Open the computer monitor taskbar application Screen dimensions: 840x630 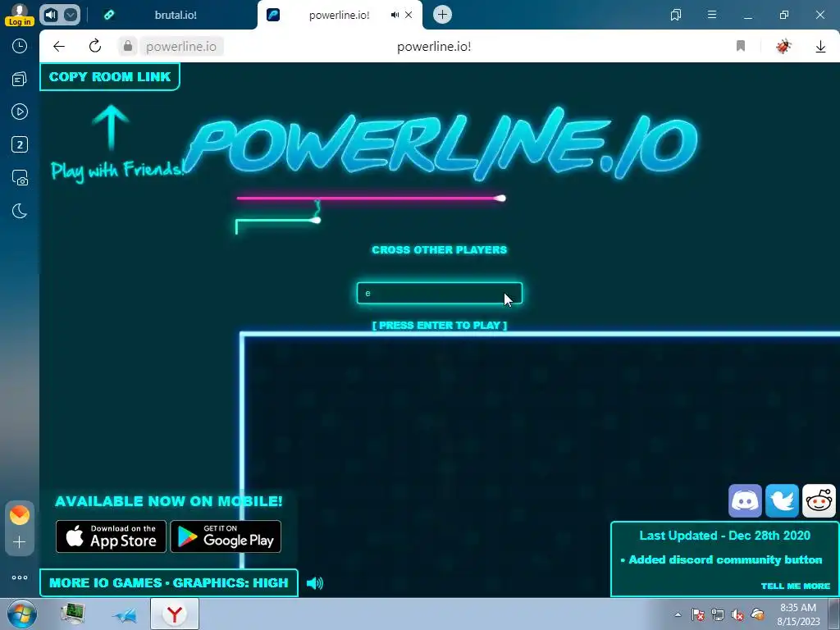coord(72,614)
